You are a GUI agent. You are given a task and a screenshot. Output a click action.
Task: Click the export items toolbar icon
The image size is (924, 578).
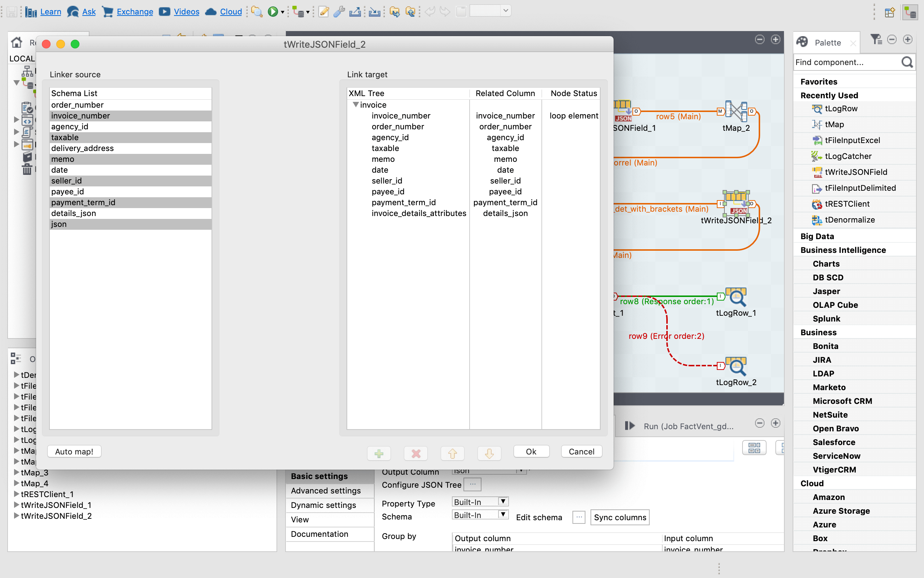355,12
